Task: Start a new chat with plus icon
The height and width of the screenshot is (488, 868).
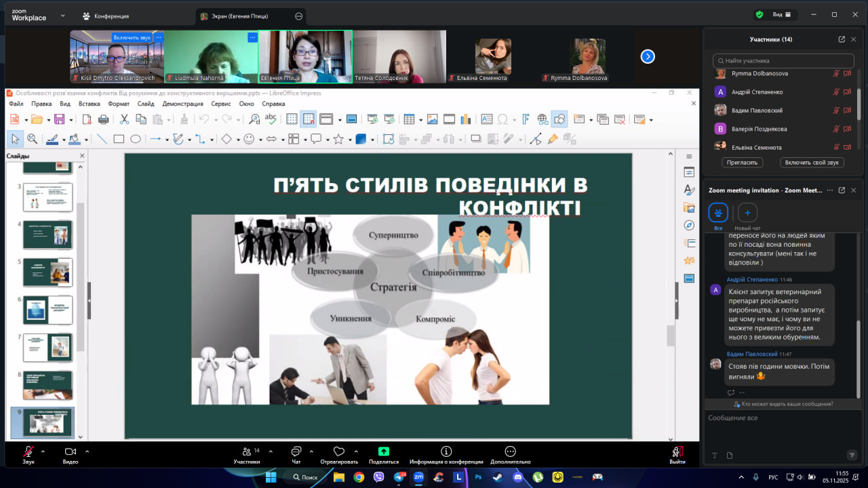Action: (x=747, y=213)
